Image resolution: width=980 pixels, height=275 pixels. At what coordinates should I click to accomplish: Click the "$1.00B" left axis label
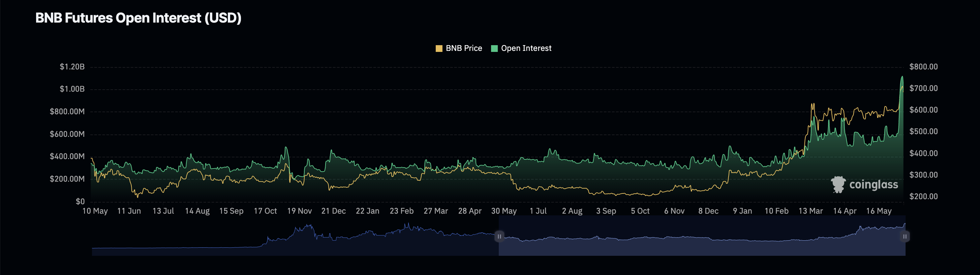pos(72,89)
